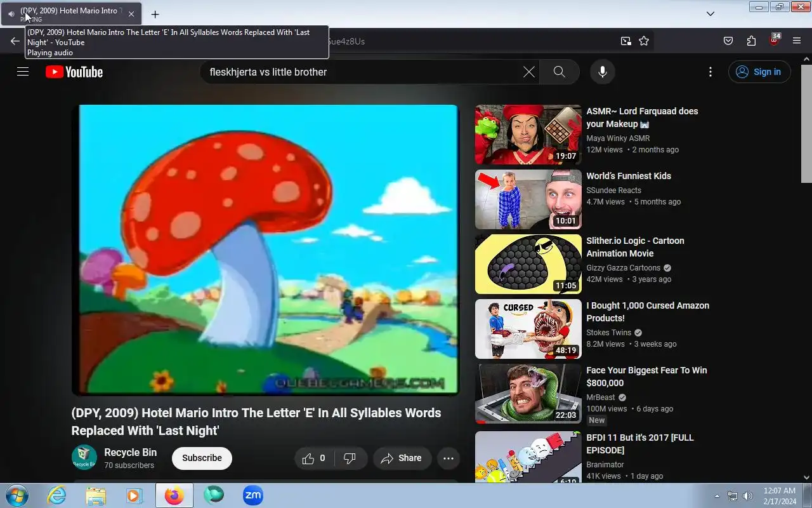Open 'Face Your Biggest Fear To Win $800,000'
Viewport: 812px width, 508px height.
(x=646, y=377)
